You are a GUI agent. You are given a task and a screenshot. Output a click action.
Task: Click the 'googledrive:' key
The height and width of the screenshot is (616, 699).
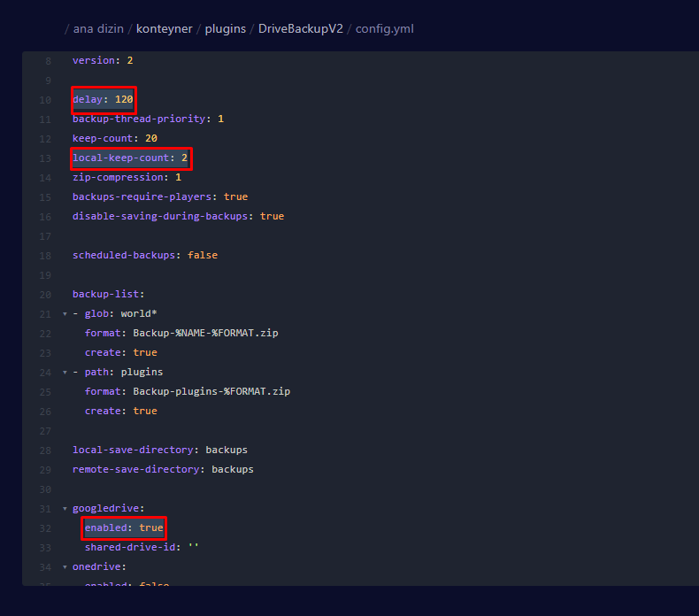[108, 509]
